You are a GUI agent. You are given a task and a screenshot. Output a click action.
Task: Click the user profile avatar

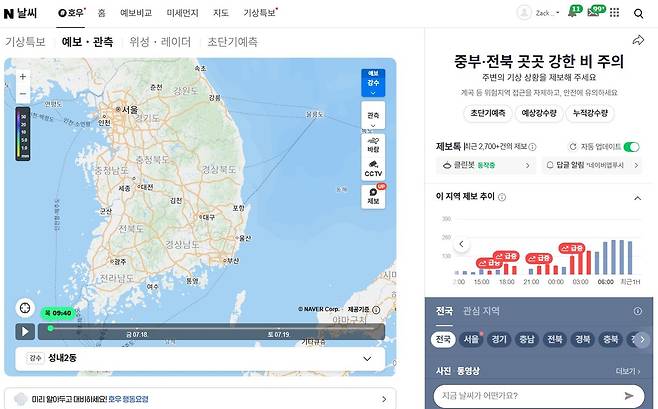click(524, 13)
